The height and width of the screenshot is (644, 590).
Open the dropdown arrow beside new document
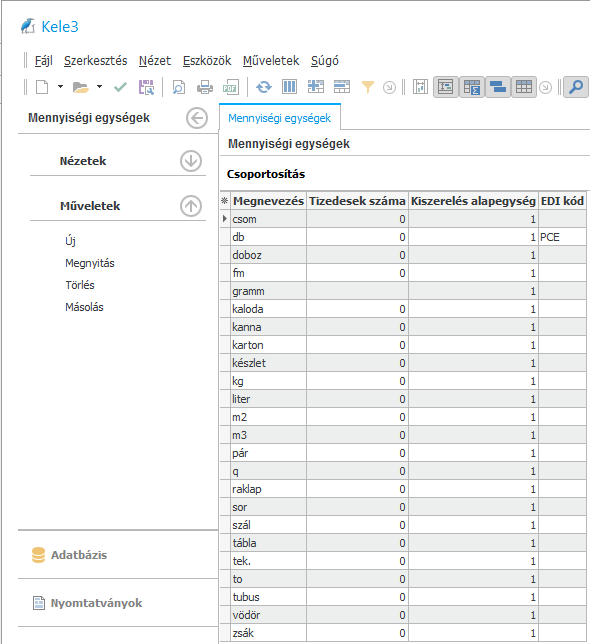pos(60,87)
